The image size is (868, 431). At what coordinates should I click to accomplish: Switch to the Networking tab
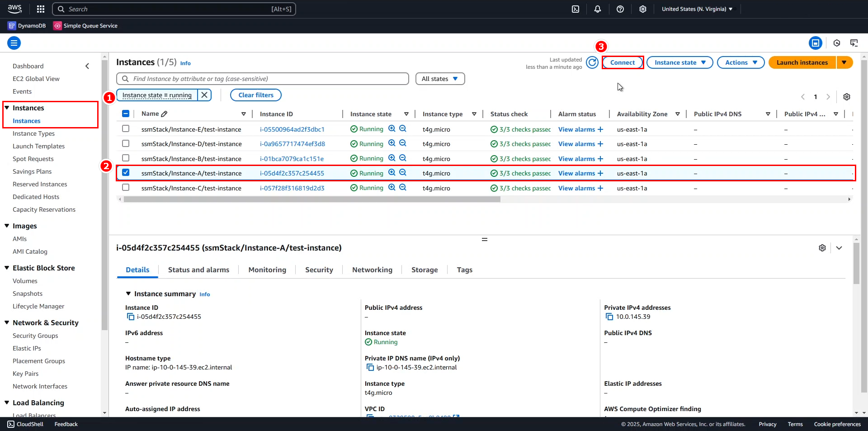372,270
